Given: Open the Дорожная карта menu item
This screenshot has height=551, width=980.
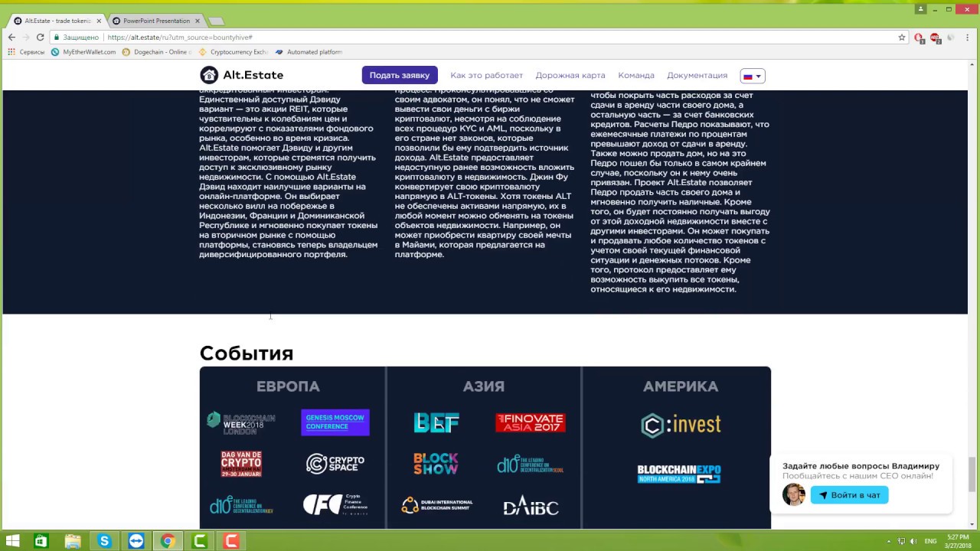Looking at the screenshot, I should [570, 75].
